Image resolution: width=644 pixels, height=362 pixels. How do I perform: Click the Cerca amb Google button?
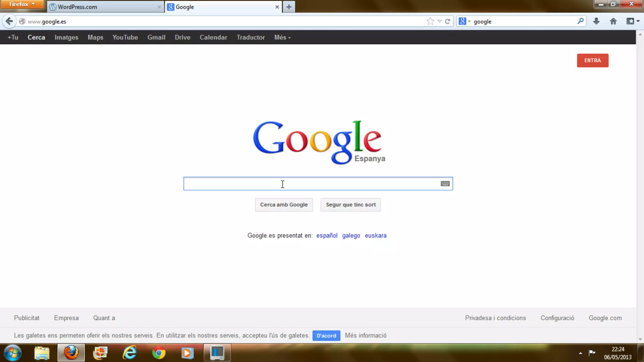284,205
